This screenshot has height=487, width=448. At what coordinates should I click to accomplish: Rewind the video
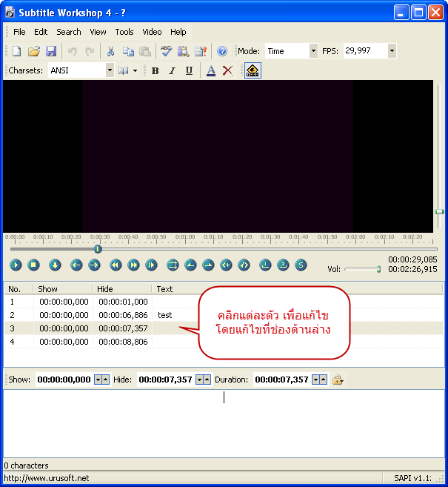click(116, 265)
